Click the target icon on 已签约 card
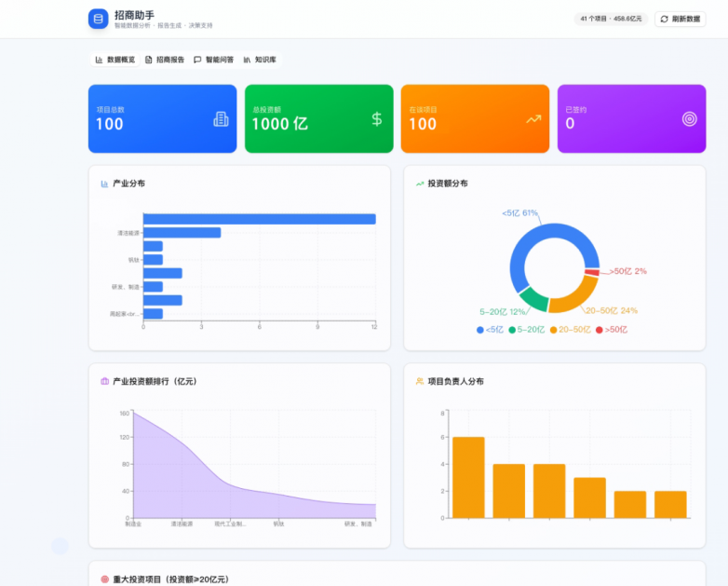Image resolution: width=728 pixels, height=586 pixels. click(x=689, y=118)
